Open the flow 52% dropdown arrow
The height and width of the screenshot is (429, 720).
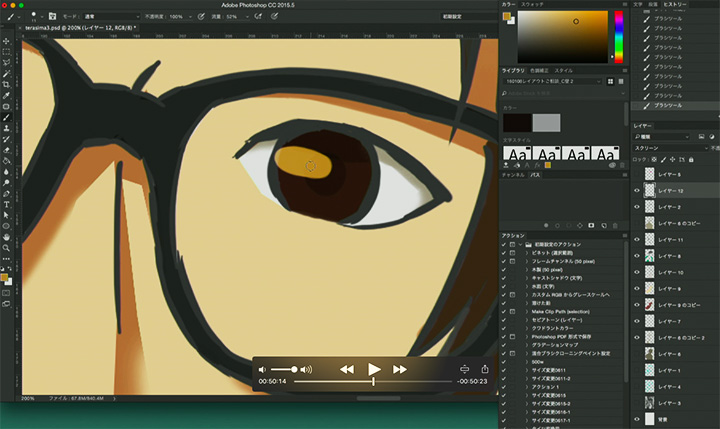tap(247, 17)
